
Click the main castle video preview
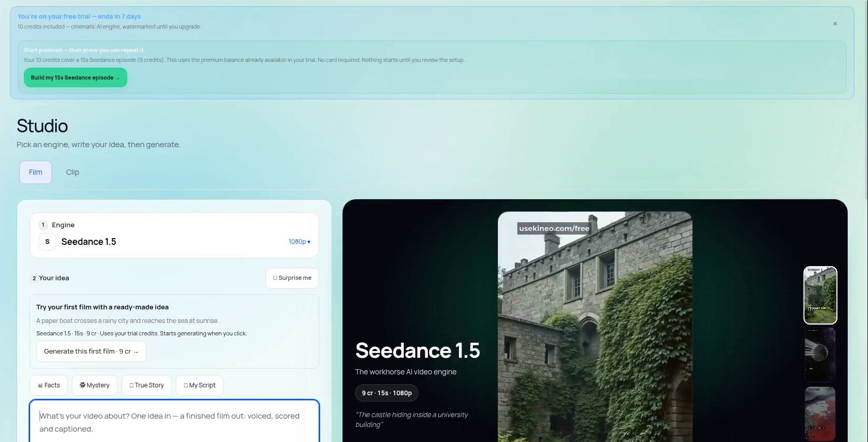point(595,327)
